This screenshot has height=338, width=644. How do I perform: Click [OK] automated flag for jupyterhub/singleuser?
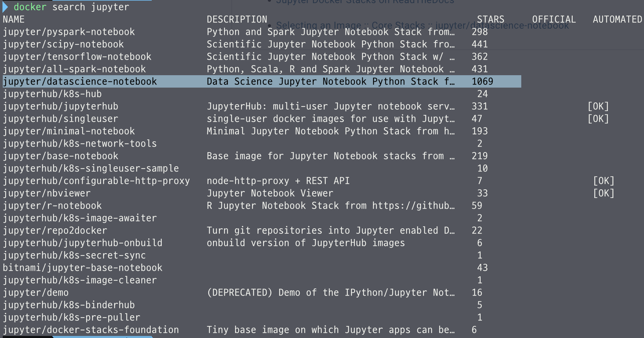pyautogui.click(x=598, y=119)
